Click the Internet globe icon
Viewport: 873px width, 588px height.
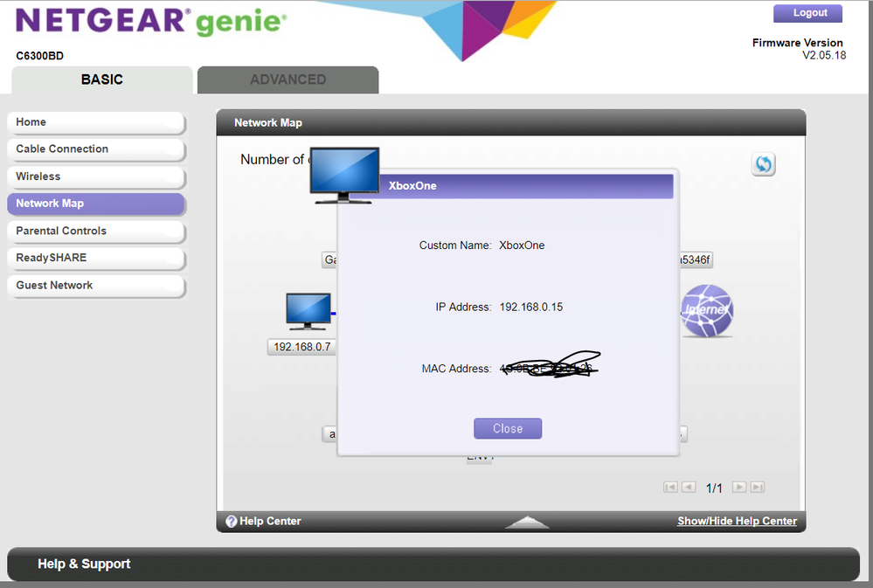pos(706,310)
